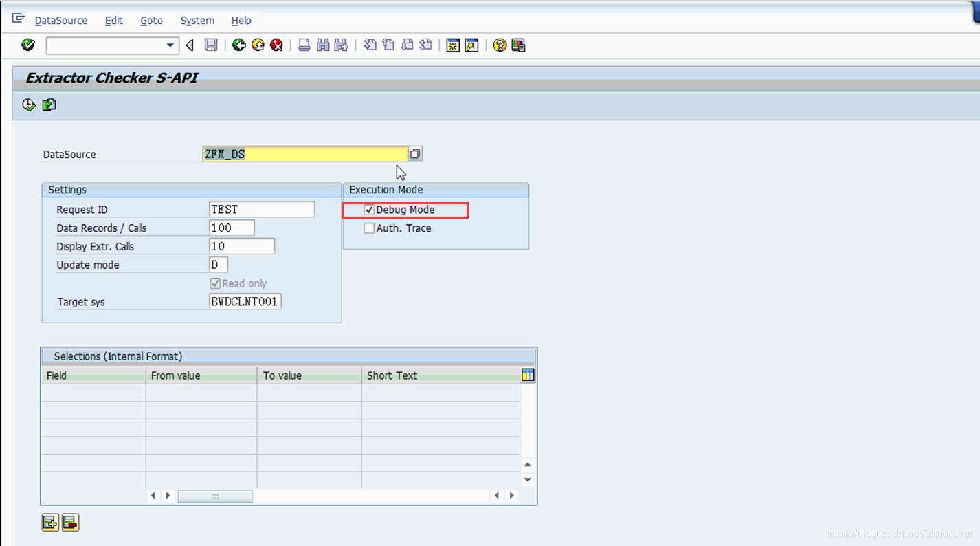This screenshot has height=546, width=980.
Task: Click the Display Extr. Calls field
Action: click(242, 246)
